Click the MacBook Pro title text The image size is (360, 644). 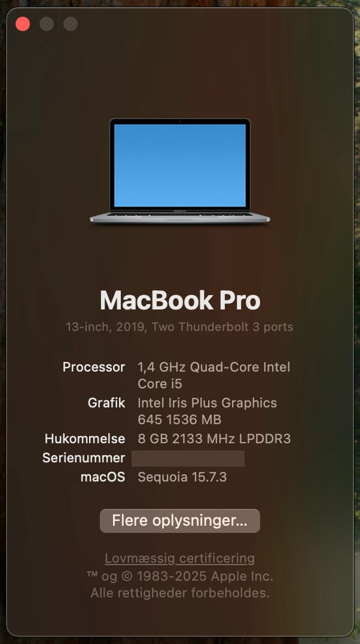click(180, 300)
